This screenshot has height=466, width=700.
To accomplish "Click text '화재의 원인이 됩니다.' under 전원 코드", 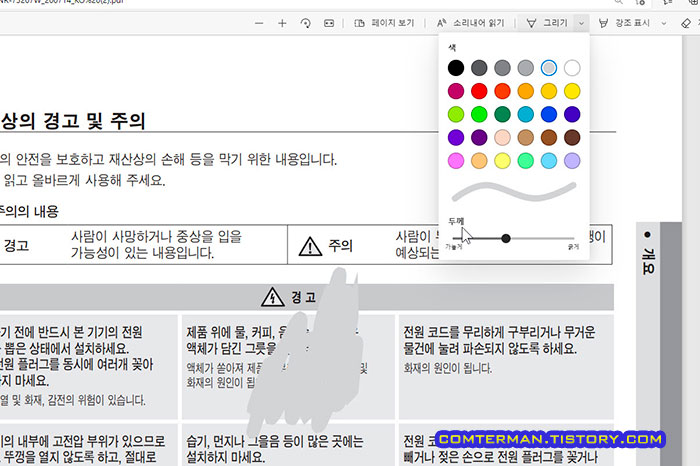I will click(448, 368).
